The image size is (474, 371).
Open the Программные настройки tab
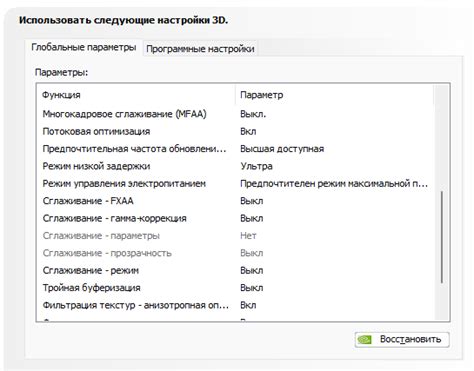coord(200,49)
